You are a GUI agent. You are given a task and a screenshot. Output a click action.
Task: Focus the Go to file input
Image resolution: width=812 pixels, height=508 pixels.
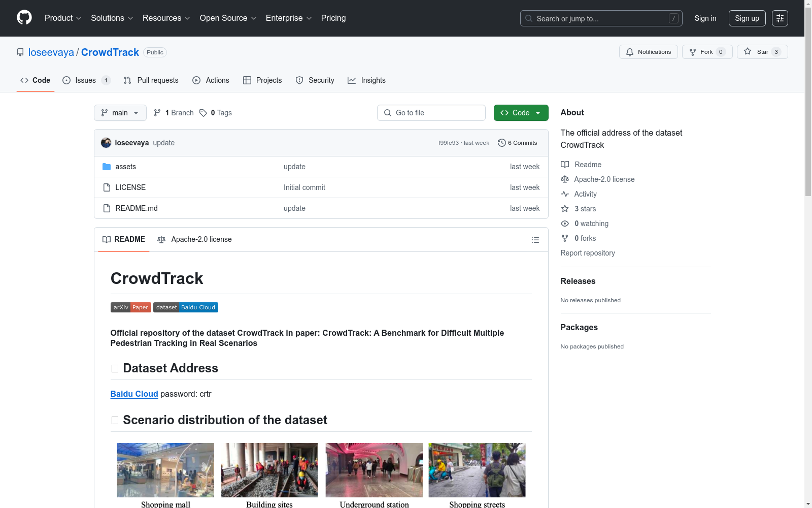click(431, 113)
